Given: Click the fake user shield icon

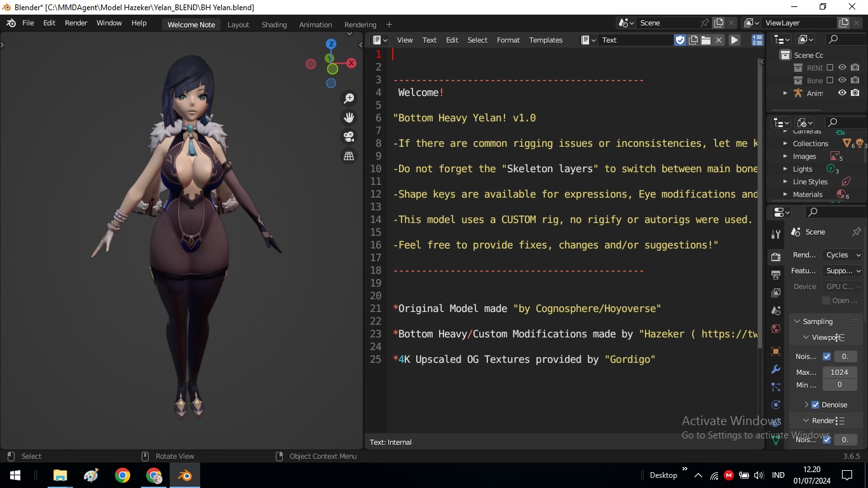Looking at the screenshot, I should [x=681, y=40].
